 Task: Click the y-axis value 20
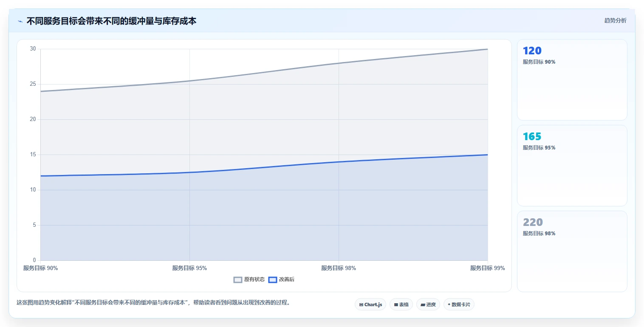pos(33,119)
